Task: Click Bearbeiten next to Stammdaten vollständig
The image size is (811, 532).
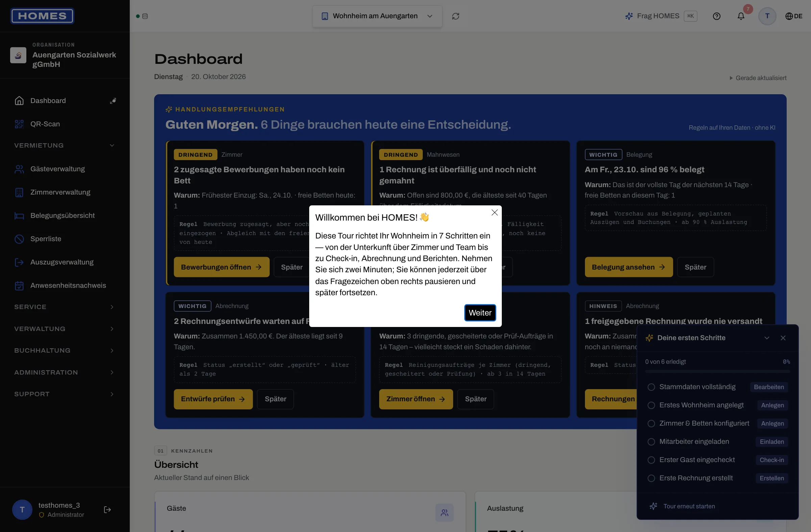Action: 769,387
